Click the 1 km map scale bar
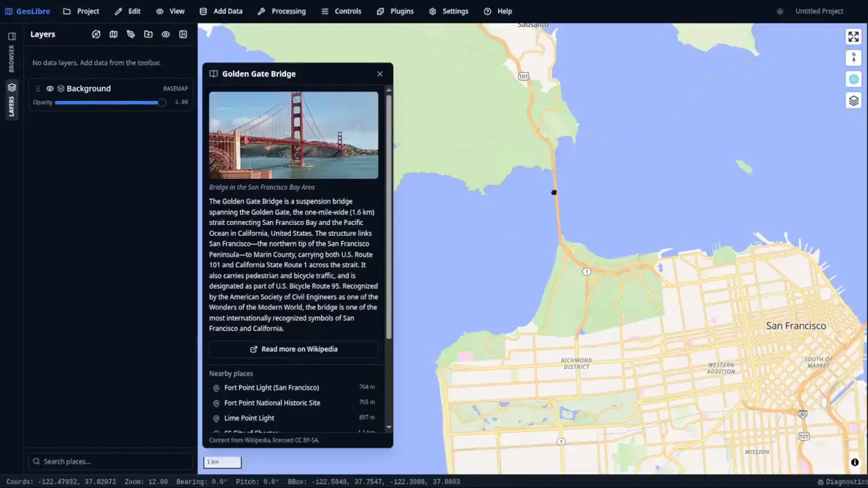Image resolution: width=868 pixels, height=488 pixels. 222,462
